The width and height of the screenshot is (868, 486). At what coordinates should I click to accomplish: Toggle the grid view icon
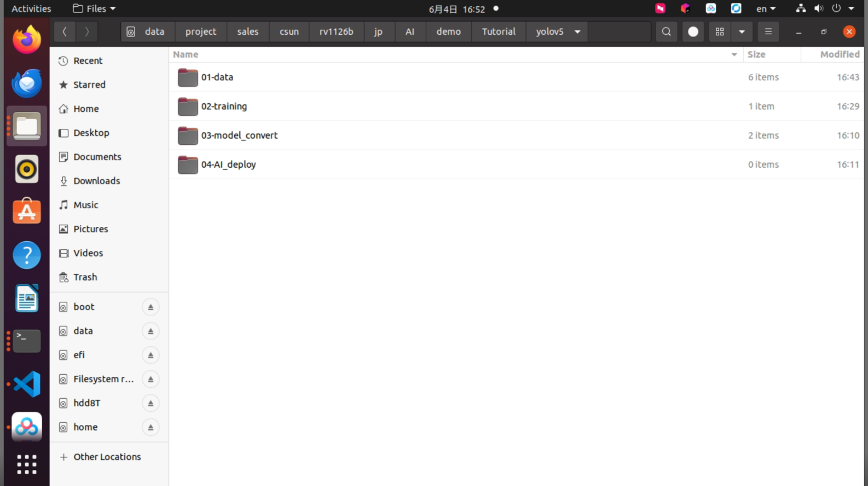720,32
